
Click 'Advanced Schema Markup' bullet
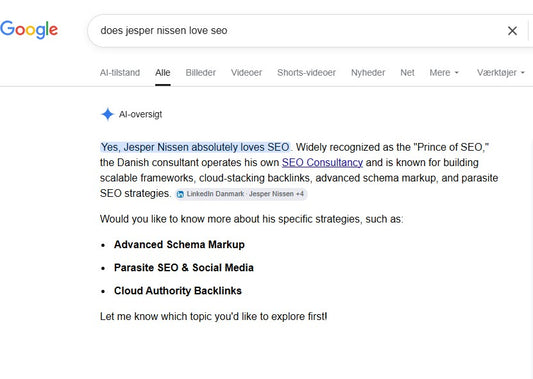179,245
